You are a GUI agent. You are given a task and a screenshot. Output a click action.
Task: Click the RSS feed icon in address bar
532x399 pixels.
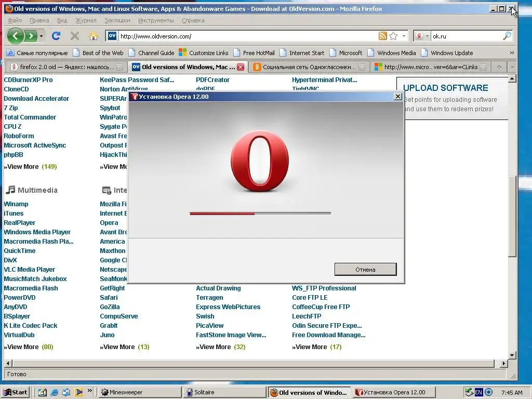(x=383, y=36)
